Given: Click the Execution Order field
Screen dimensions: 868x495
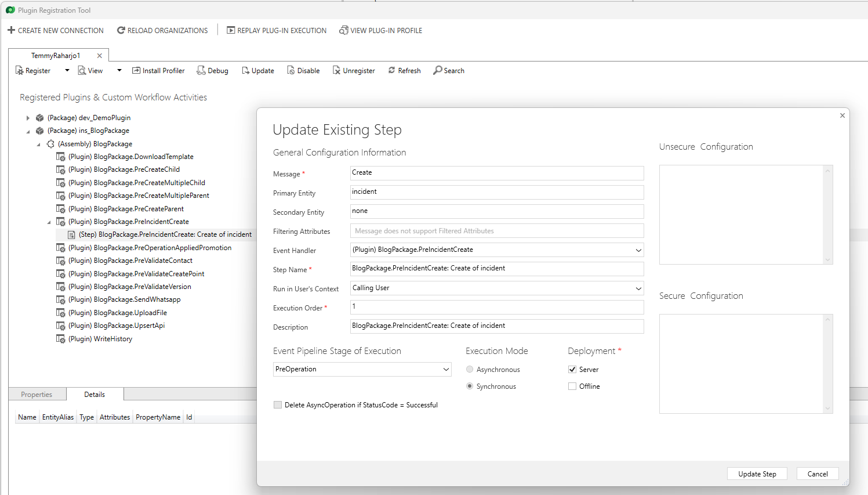Looking at the screenshot, I should (x=497, y=307).
